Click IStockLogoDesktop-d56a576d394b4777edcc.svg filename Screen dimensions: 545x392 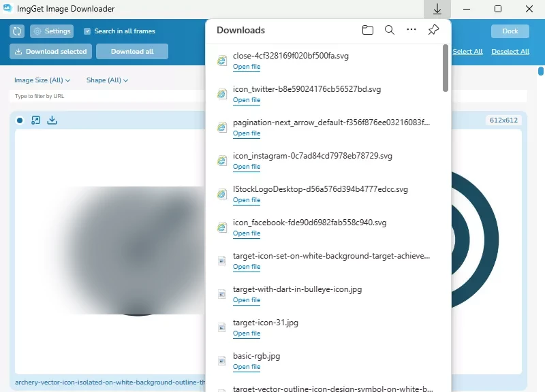coord(320,189)
